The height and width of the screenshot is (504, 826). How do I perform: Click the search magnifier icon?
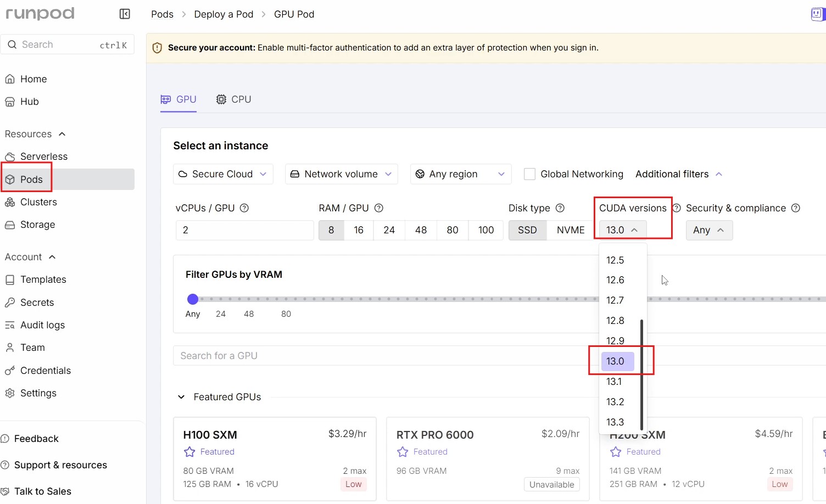(x=12, y=44)
